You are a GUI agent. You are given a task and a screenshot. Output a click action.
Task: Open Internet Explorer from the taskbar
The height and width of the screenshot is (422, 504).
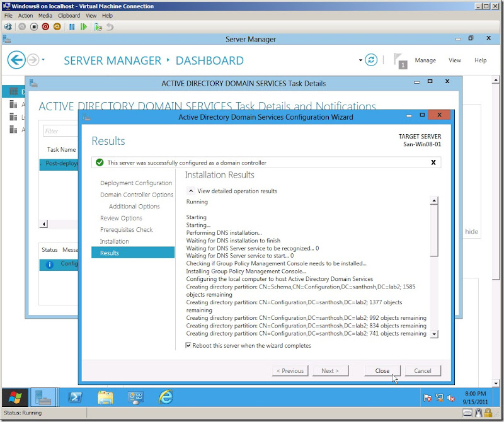[166, 397]
